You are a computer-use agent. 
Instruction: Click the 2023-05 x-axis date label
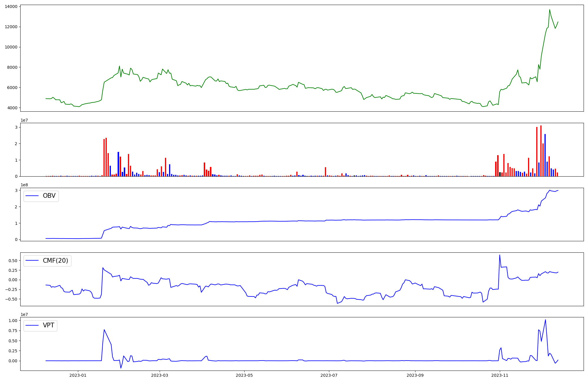click(244, 375)
